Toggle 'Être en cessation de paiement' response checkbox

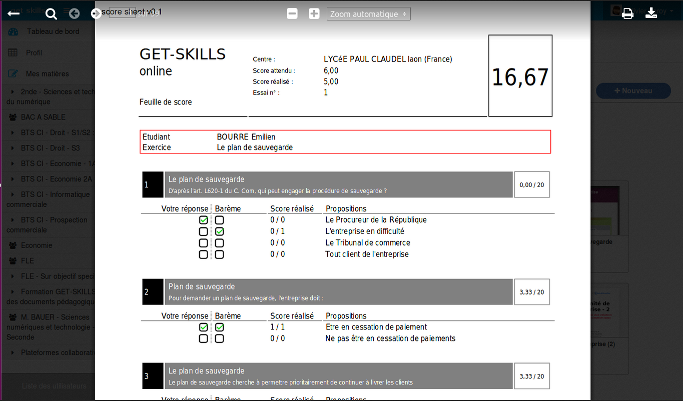coord(204,327)
